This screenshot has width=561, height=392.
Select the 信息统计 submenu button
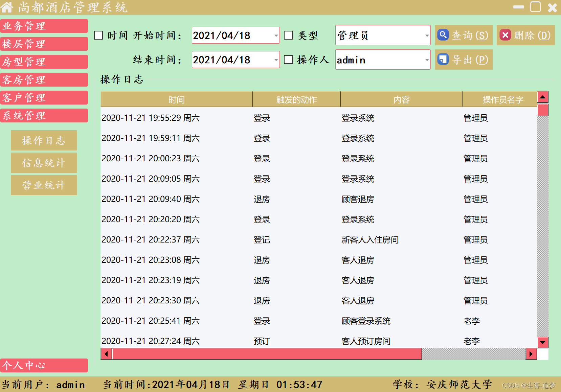(44, 163)
